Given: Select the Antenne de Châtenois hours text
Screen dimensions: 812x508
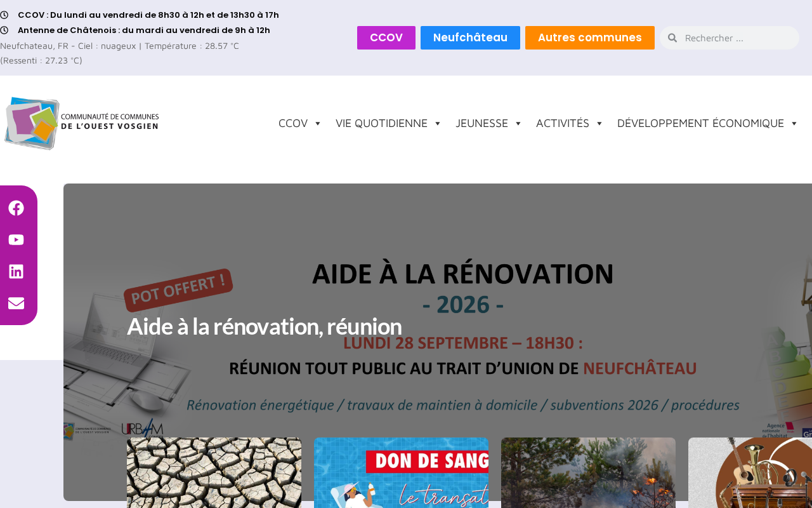Looking at the screenshot, I should pos(144,30).
